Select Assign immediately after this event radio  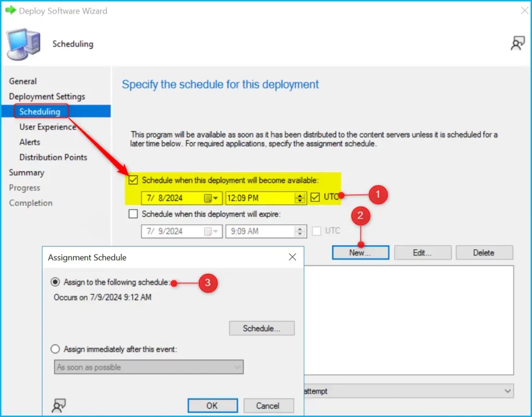[x=55, y=349]
